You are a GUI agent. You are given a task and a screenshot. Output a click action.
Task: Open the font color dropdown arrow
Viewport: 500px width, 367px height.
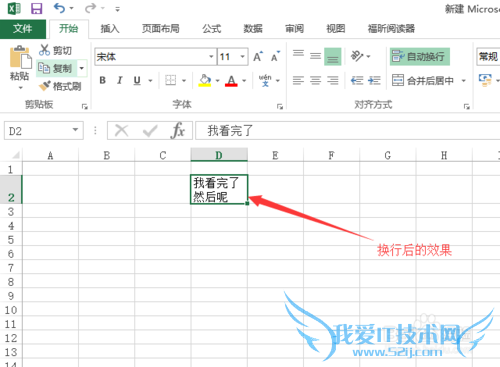click(244, 80)
